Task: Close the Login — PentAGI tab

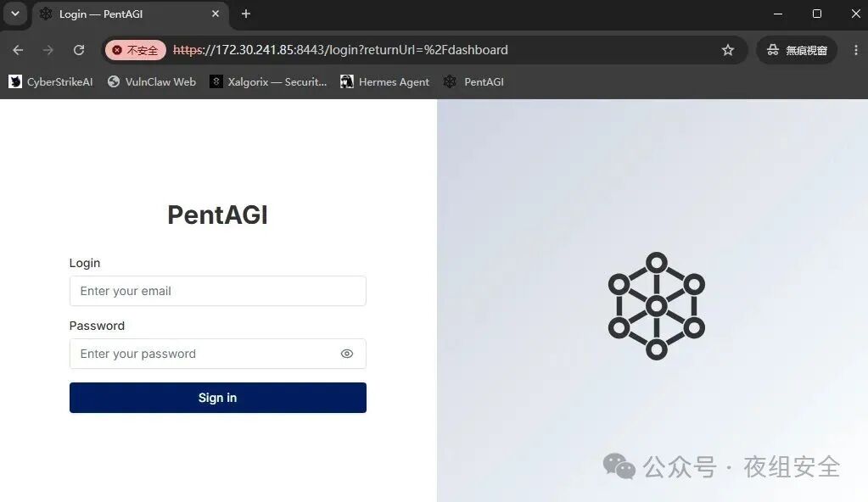Action: pos(216,14)
